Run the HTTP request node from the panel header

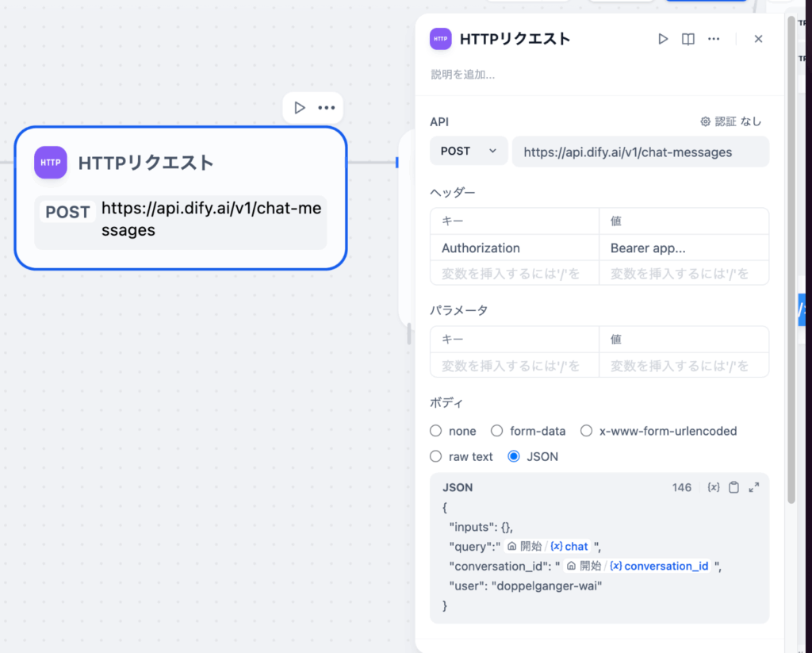tap(663, 38)
